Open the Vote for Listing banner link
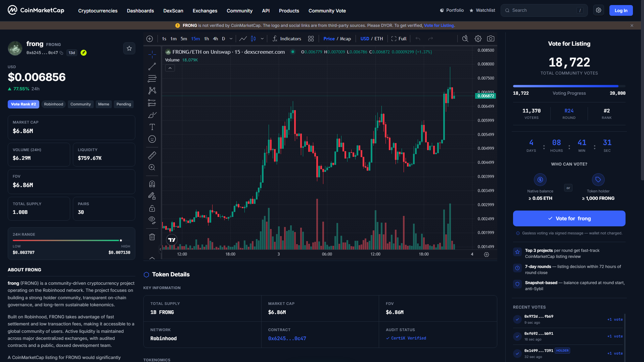 (x=439, y=26)
